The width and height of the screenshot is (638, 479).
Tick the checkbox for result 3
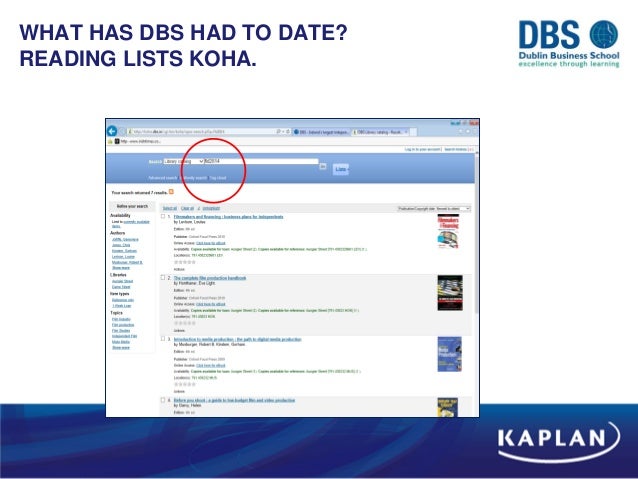163,339
